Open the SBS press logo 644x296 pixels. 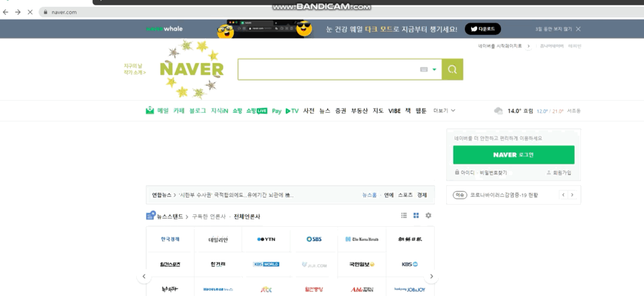314,239
